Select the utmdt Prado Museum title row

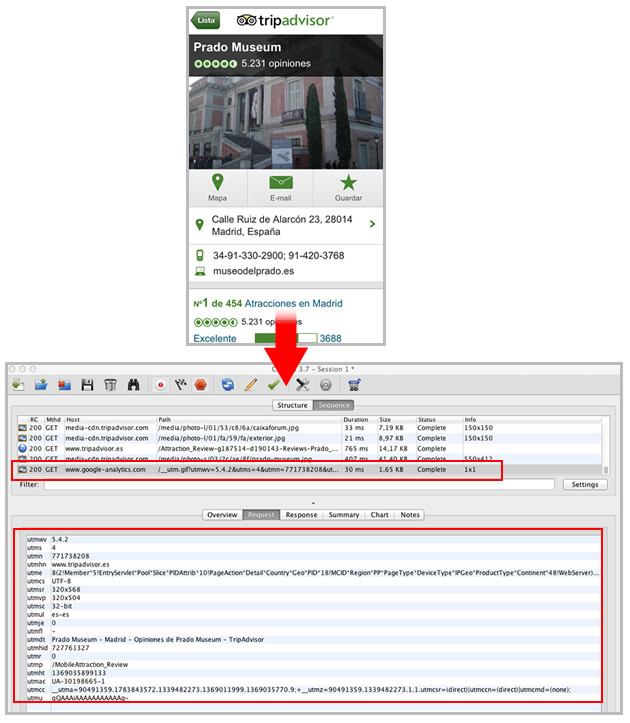coord(314,640)
